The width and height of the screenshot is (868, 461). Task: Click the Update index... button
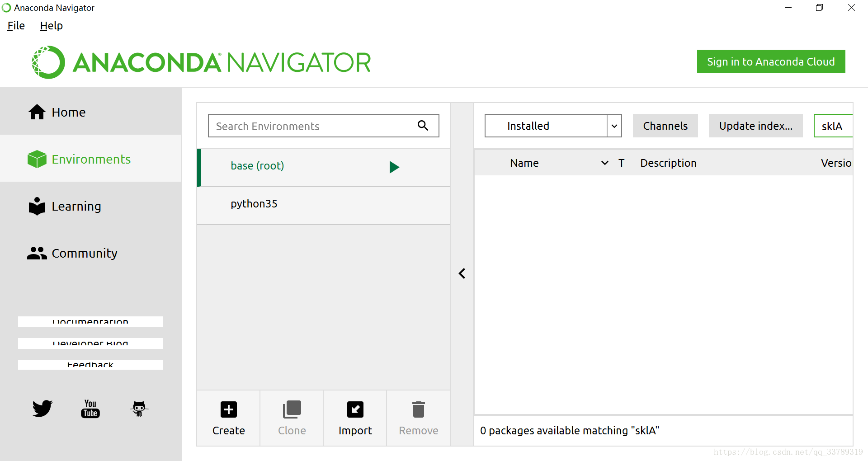point(756,126)
